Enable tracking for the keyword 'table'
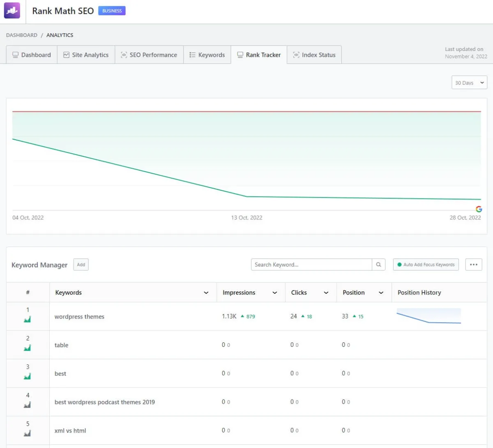This screenshot has height=448, width=493. (x=28, y=348)
